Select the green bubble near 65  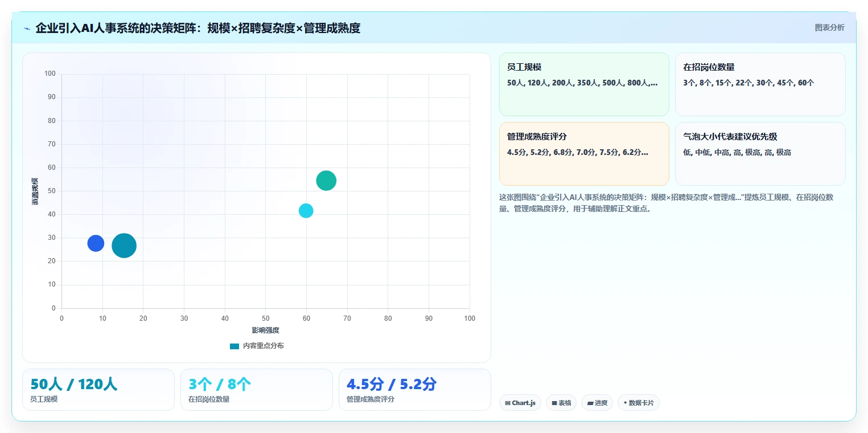[x=326, y=181]
